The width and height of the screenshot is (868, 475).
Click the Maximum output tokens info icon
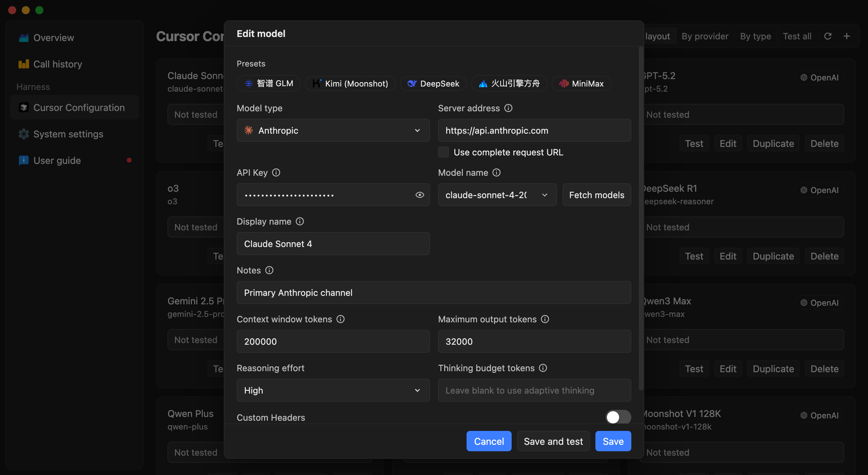coord(545,319)
